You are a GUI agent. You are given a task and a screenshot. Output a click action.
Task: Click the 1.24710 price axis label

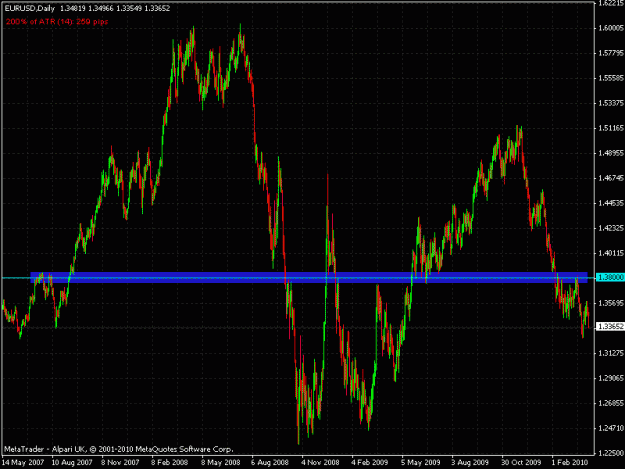click(611, 428)
